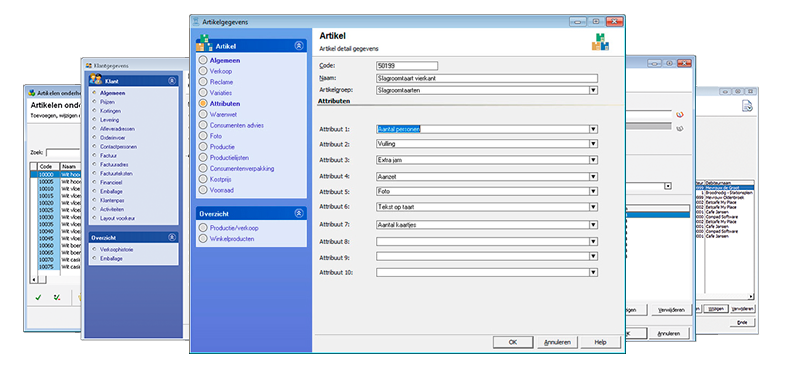800x369 pixels.
Task: Click the colored swirl icon behind Artikelgegevens
Action: (x=679, y=114)
